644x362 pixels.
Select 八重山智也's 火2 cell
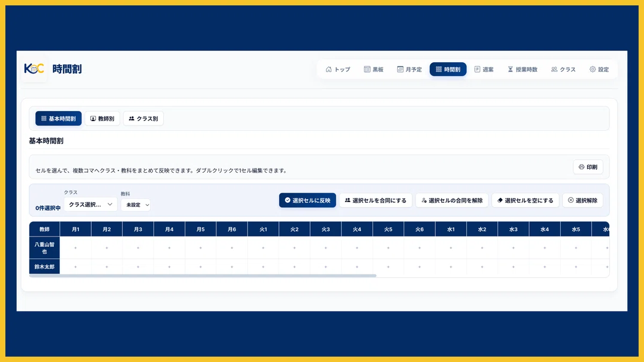[x=295, y=248]
